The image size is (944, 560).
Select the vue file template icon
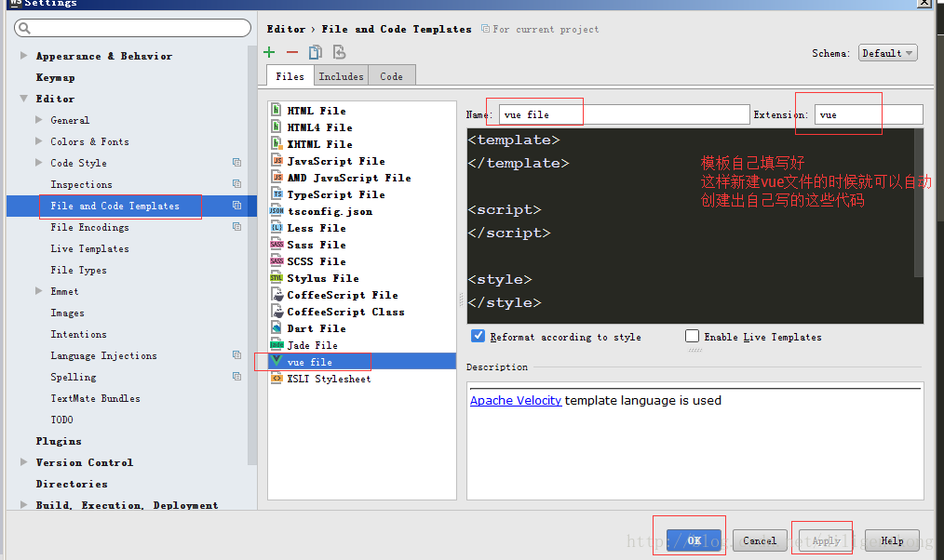point(276,361)
